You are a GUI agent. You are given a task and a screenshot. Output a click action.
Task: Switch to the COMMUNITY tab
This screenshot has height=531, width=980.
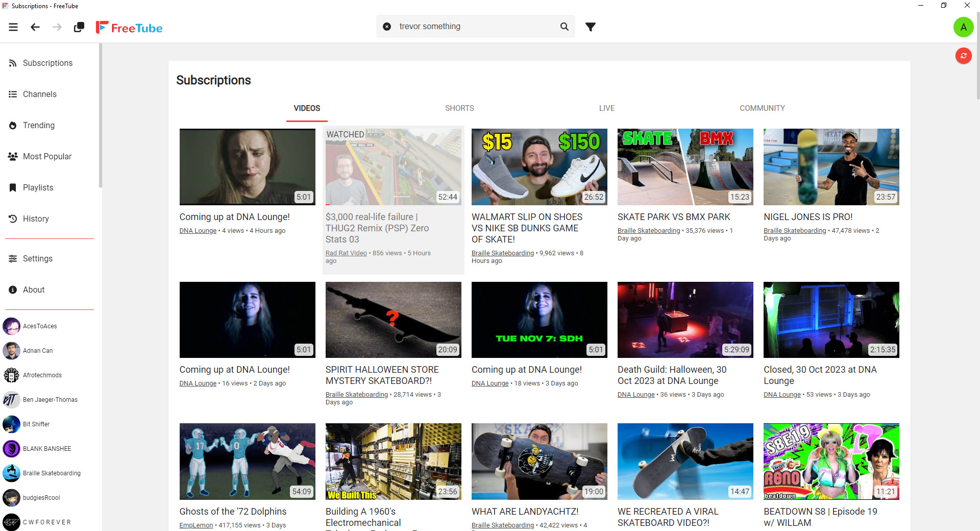(x=762, y=108)
